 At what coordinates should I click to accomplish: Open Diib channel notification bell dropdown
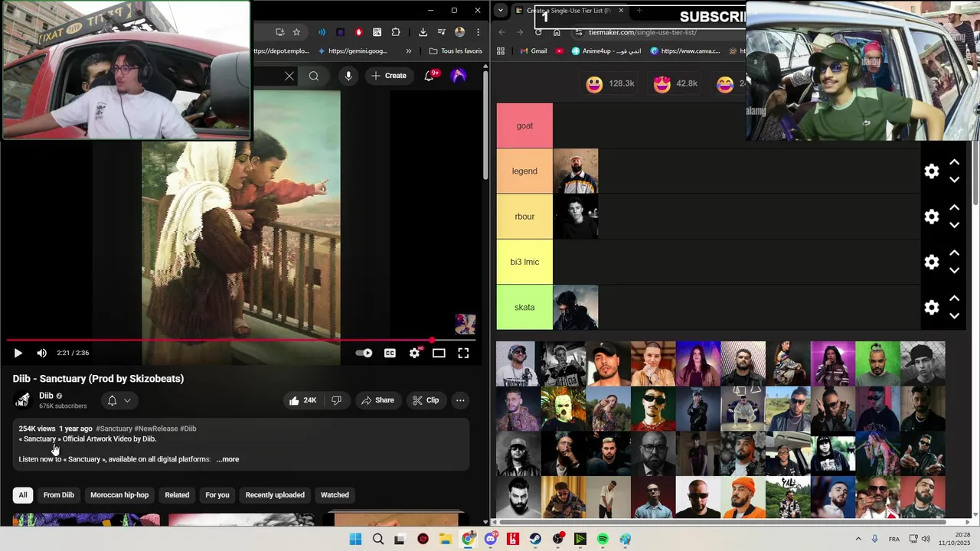(119, 400)
